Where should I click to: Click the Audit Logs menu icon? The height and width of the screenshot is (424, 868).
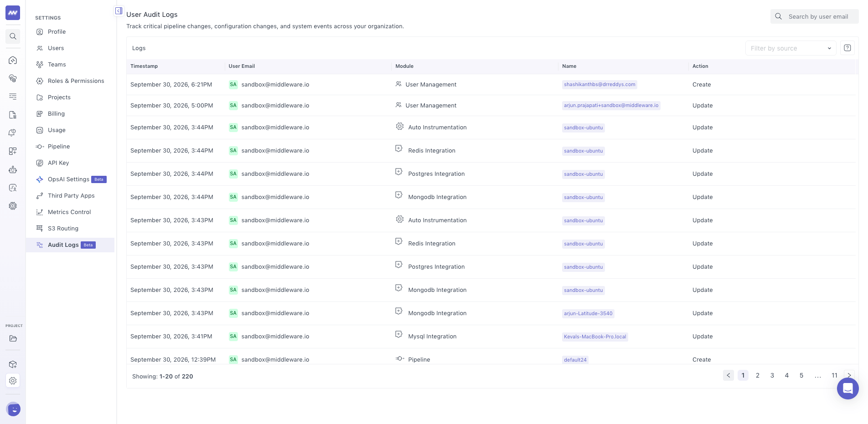point(40,245)
